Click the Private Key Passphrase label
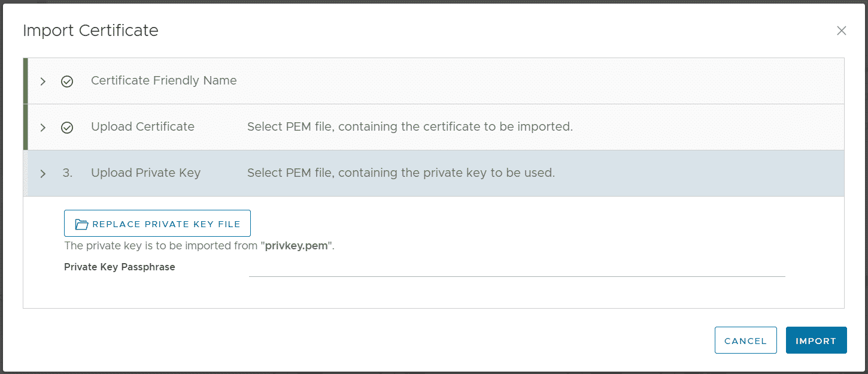 point(120,267)
